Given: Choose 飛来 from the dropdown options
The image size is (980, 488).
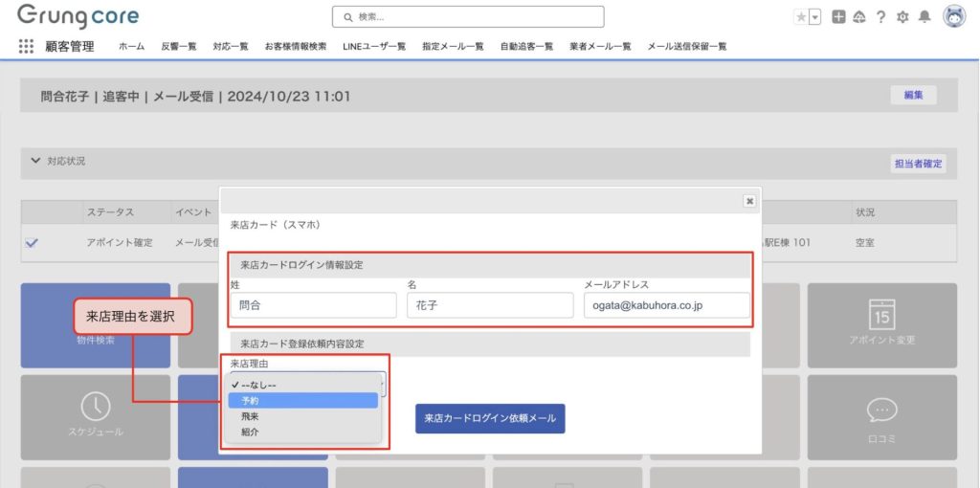Looking at the screenshot, I should [250, 417].
